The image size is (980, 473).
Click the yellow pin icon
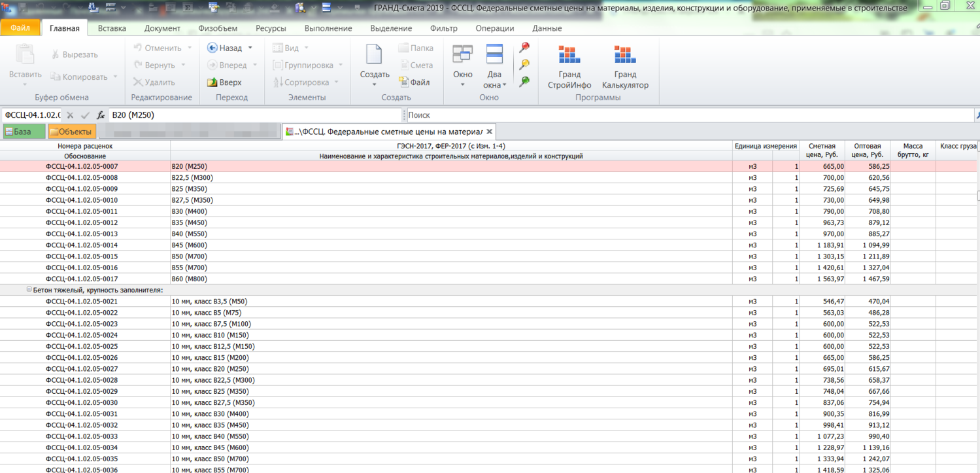pyautogui.click(x=524, y=65)
